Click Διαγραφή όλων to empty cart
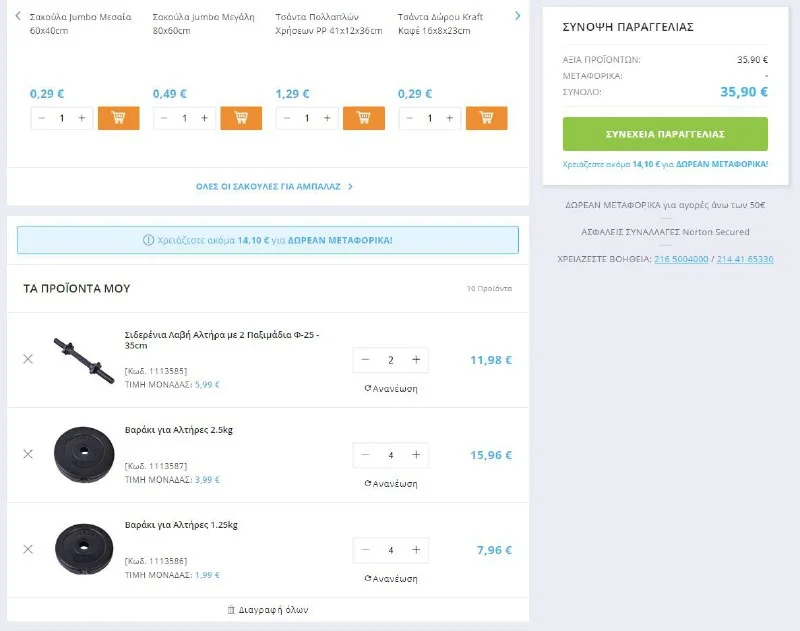The image size is (800, 631). point(268,609)
